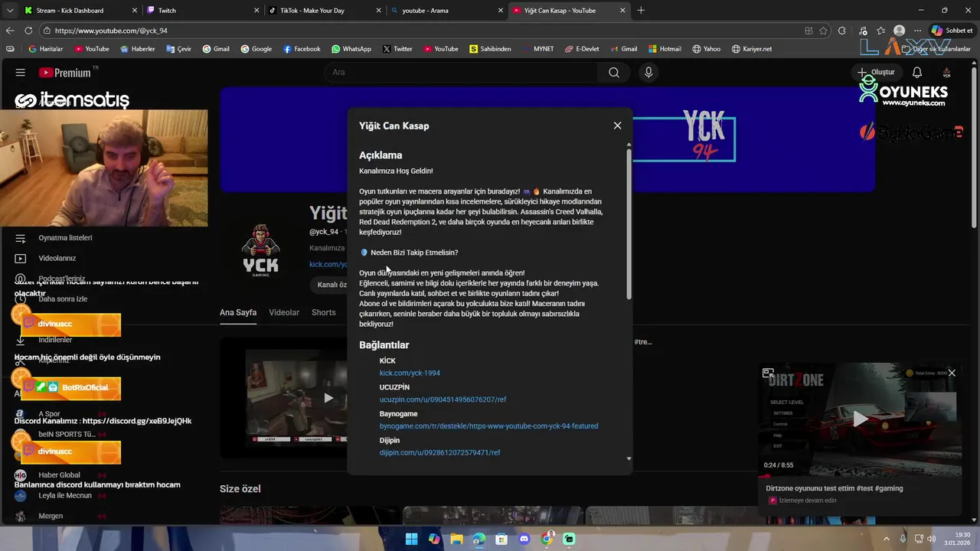
Task: Open Hotmail bookmark
Action: click(664, 49)
